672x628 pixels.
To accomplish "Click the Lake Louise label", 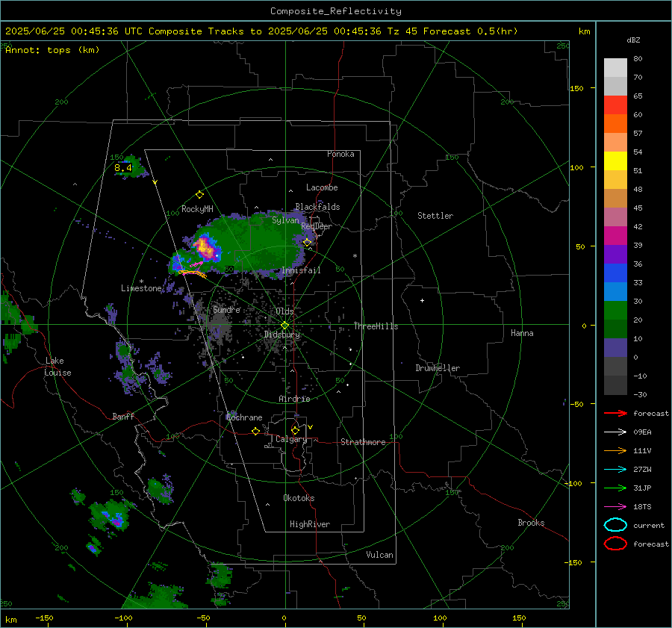I will pyautogui.click(x=58, y=367).
